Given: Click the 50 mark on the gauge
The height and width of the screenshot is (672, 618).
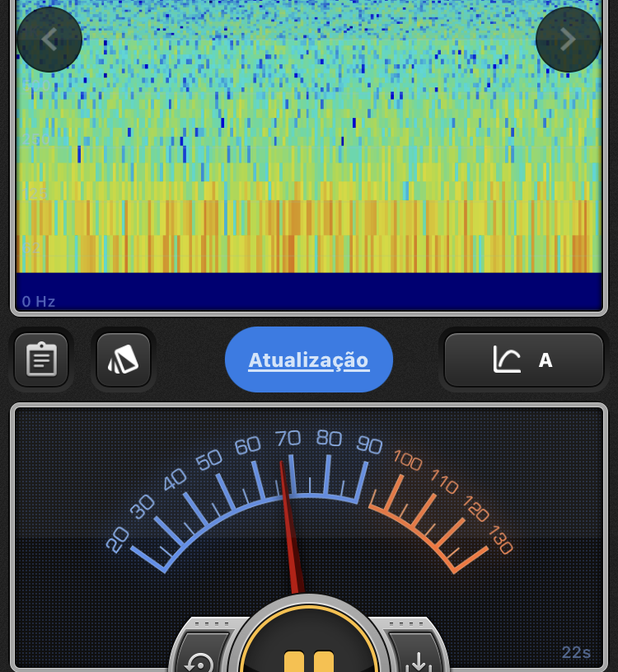Looking at the screenshot, I should click(x=209, y=459).
